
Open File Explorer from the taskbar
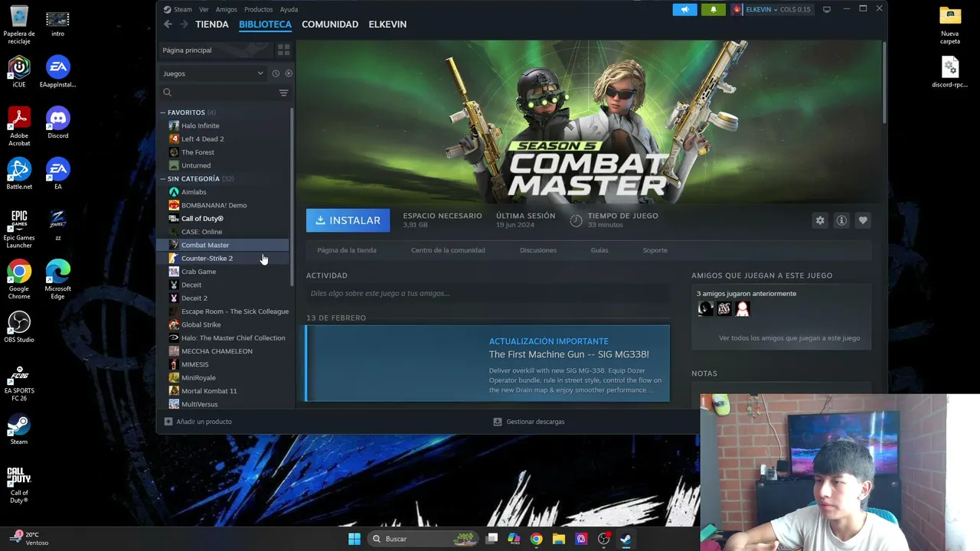559,539
